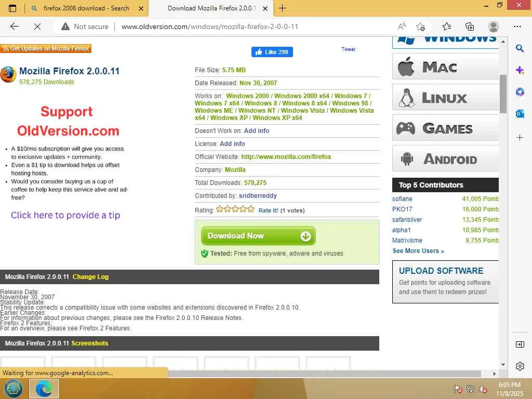Open the browser profile avatar
The height and width of the screenshot is (399, 532).
pos(494,26)
